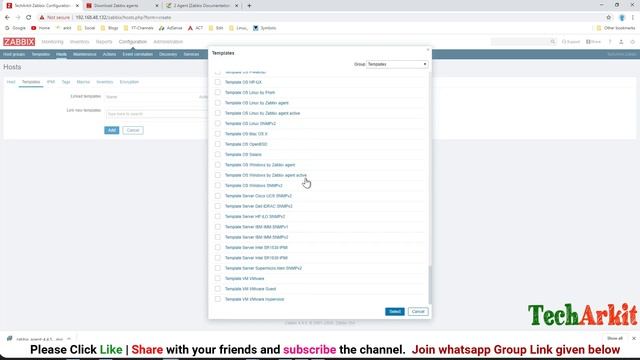
Task: Check Template OS HP-UX checkbox
Action: tap(218, 82)
